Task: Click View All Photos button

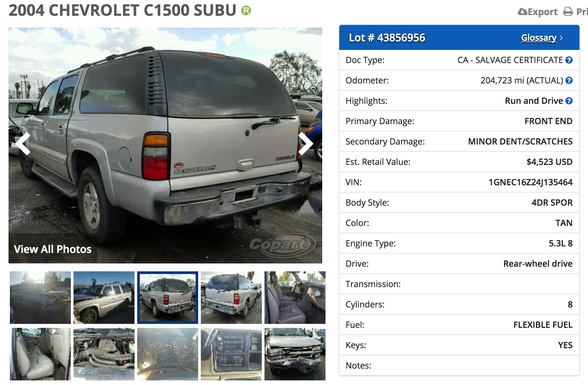Action: point(53,249)
